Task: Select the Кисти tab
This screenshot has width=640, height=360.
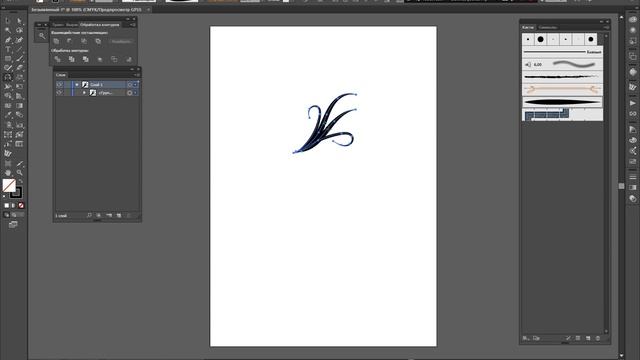Action: pyautogui.click(x=528, y=27)
